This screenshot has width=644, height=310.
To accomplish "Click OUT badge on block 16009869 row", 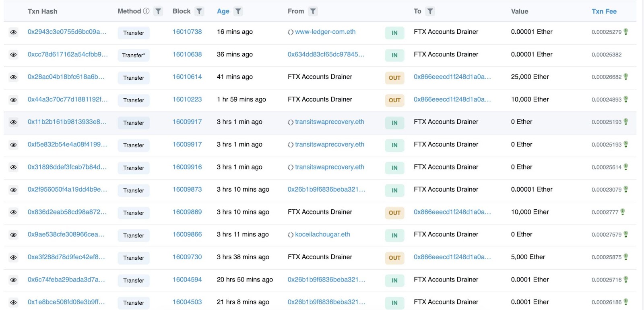I will coord(394,213).
